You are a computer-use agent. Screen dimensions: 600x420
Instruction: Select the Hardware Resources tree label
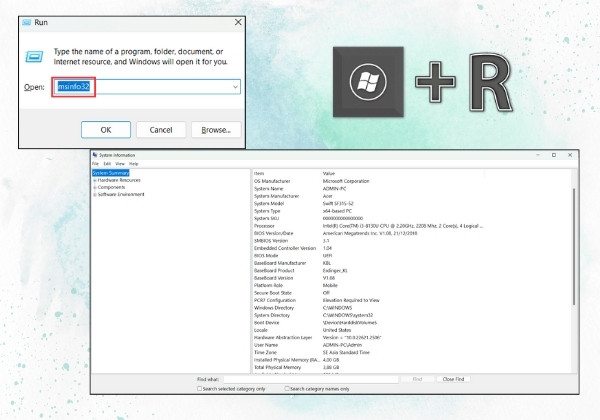[119, 180]
